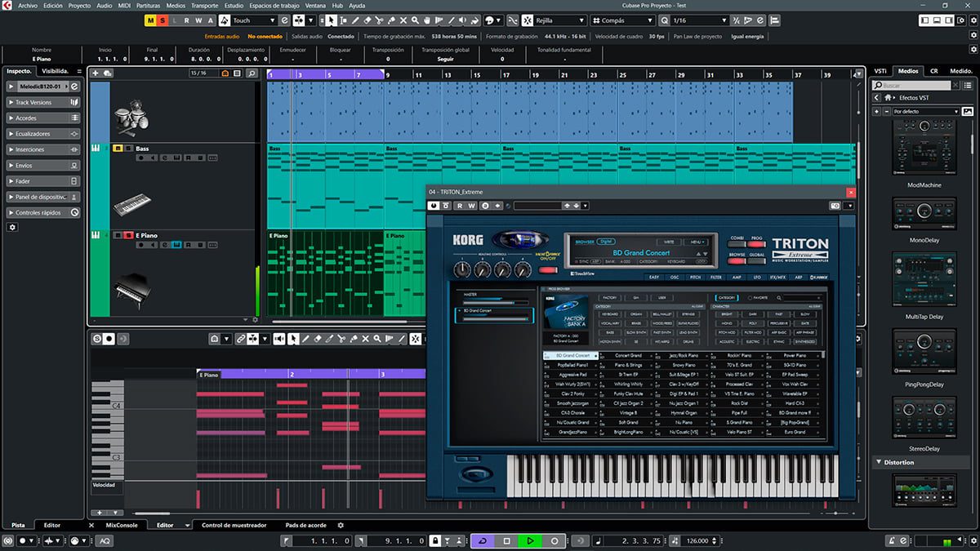
Task: Toggle global Solo (S) state button
Action: coord(163,20)
